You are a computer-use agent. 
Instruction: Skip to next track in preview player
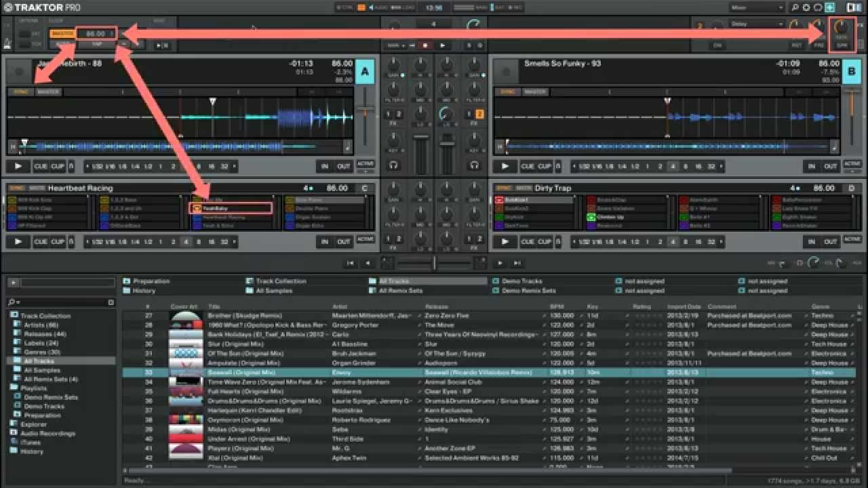tap(517, 262)
